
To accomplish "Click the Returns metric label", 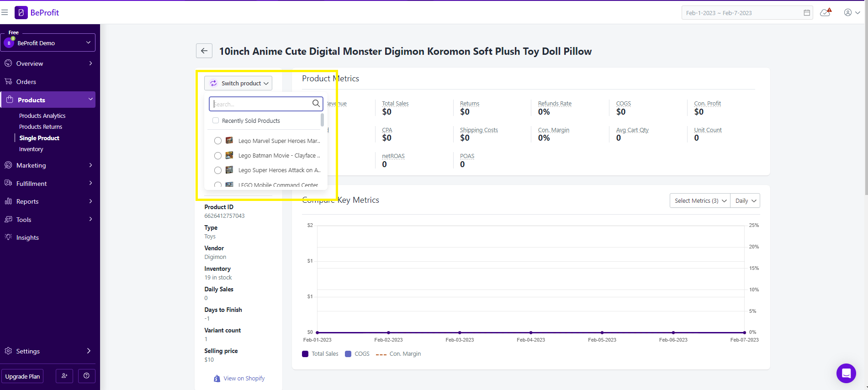I will 470,104.
